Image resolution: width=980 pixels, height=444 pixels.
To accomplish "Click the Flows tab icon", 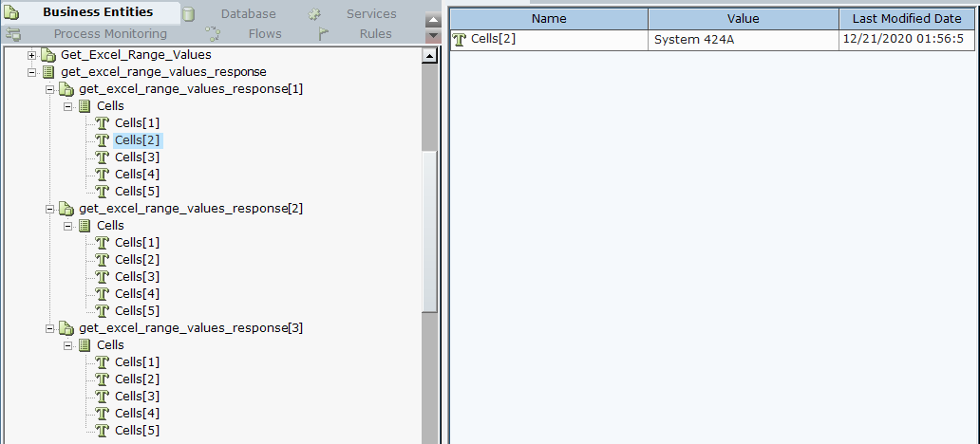I will (214, 34).
